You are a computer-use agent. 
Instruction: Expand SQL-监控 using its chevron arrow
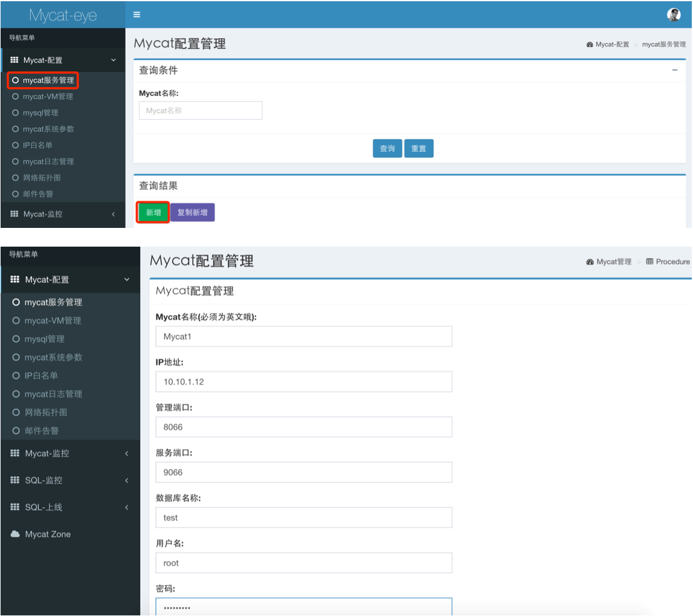(x=126, y=481)
